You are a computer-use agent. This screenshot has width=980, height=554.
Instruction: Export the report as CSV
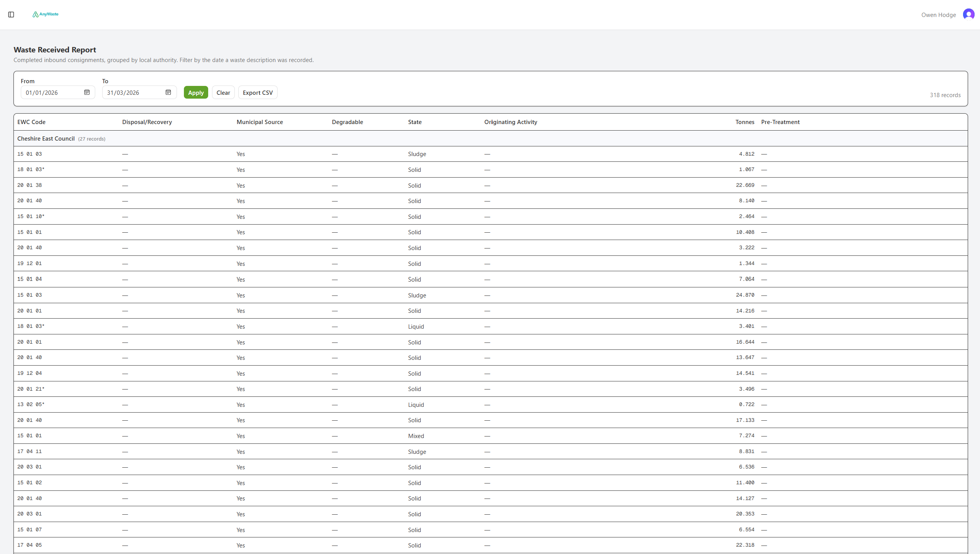[258, 92]
